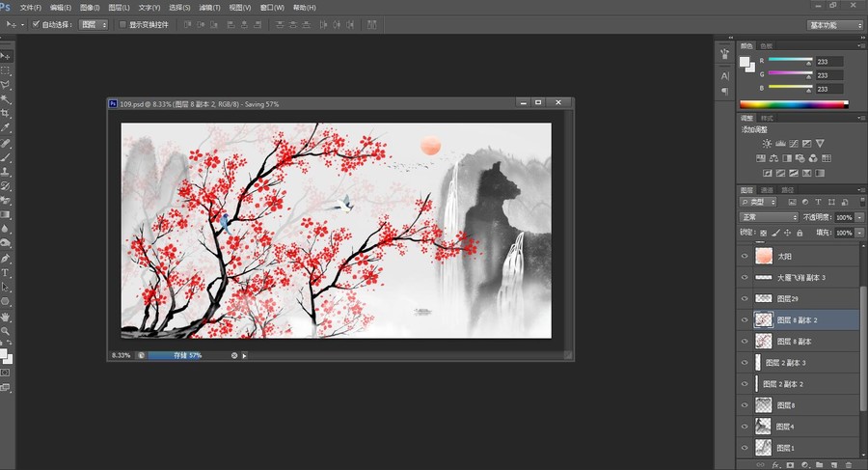Open the 滤镜(T) menu

coord(209,8)
